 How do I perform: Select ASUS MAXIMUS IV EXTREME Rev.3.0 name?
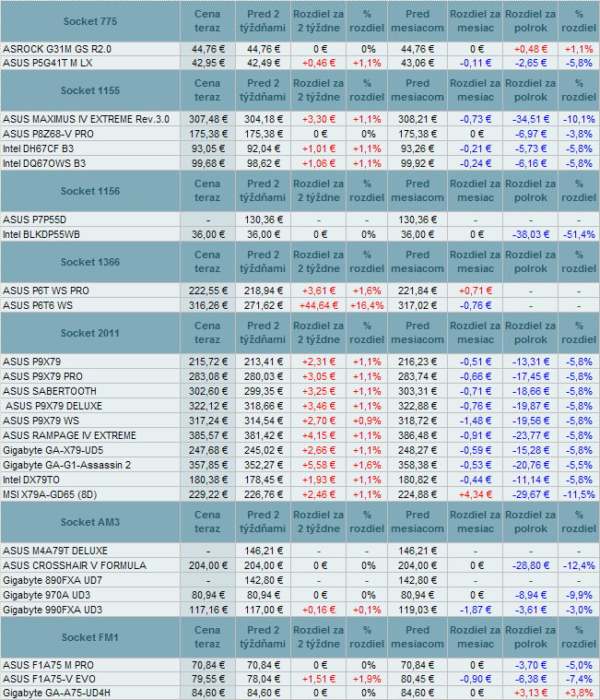pos(86,119)
